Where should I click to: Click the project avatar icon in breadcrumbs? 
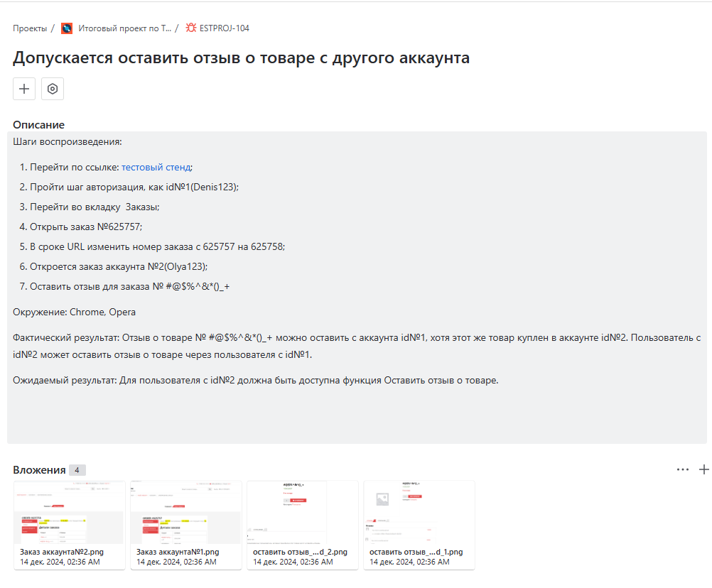(67, 28)
